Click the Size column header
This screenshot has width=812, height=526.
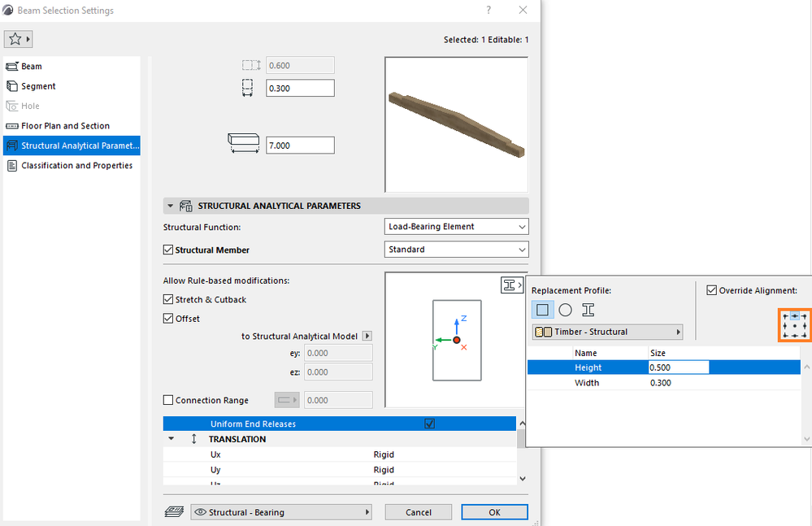point(658,353)
